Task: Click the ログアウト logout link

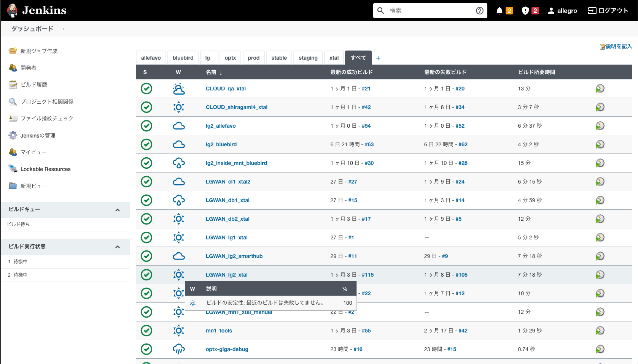Action: coord(608,11)
